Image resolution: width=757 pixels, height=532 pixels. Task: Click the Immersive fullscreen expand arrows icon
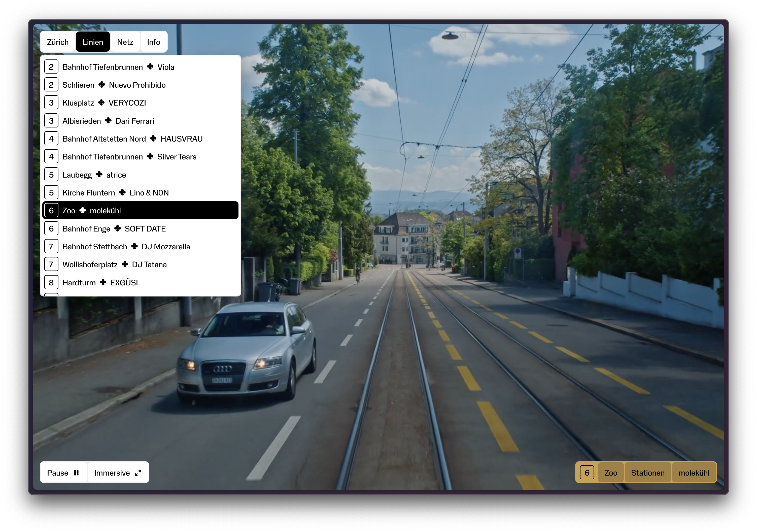138,473
